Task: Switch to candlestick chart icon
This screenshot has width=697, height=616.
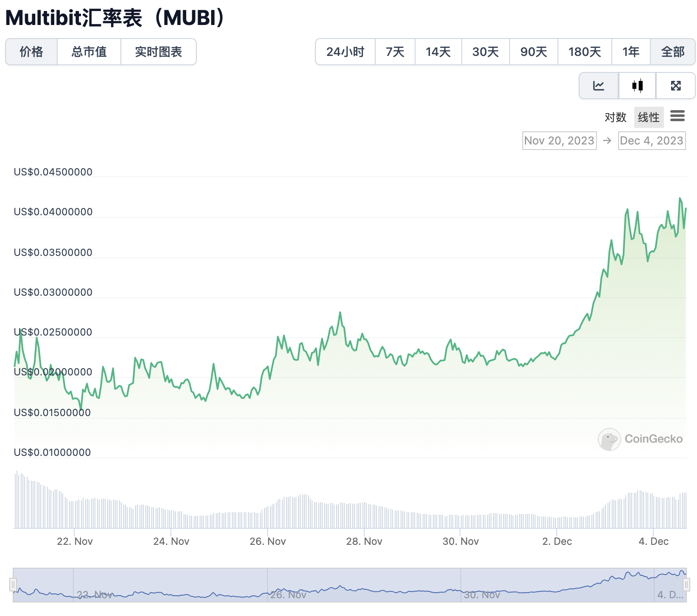Action: (x=637, y=86)
